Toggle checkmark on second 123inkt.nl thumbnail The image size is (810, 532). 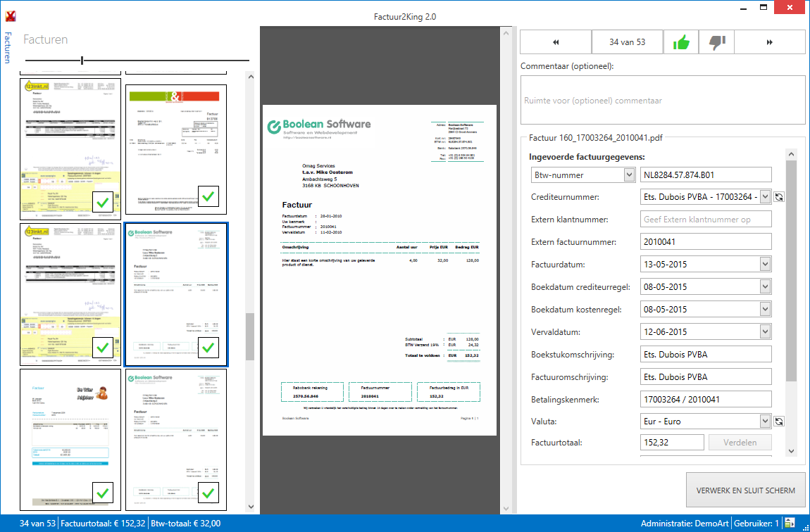102,348
